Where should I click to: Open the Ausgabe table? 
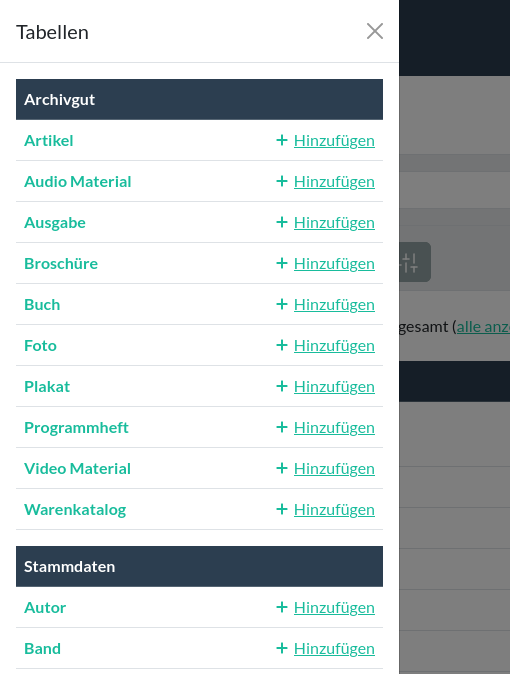(55, 223)
